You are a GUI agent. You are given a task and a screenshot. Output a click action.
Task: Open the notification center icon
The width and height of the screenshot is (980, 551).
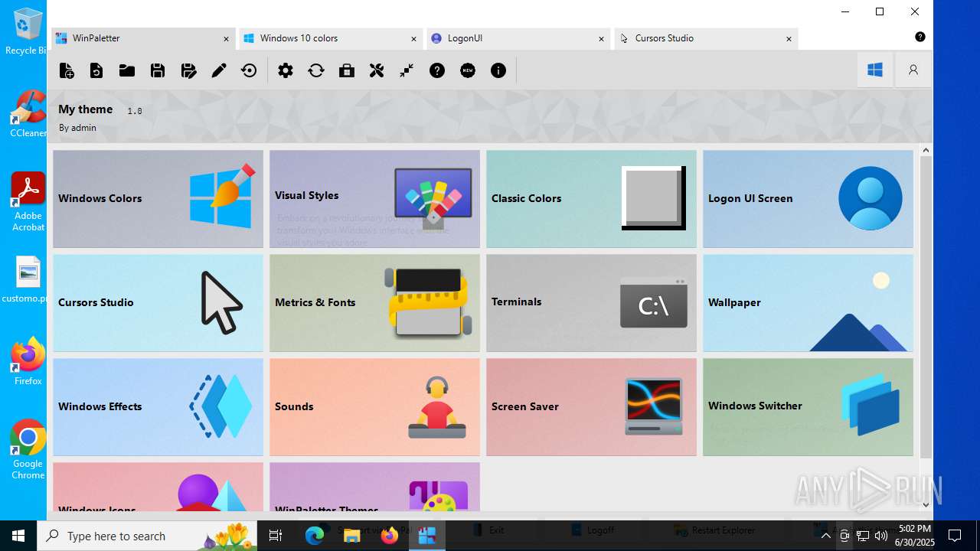(955, 536)
